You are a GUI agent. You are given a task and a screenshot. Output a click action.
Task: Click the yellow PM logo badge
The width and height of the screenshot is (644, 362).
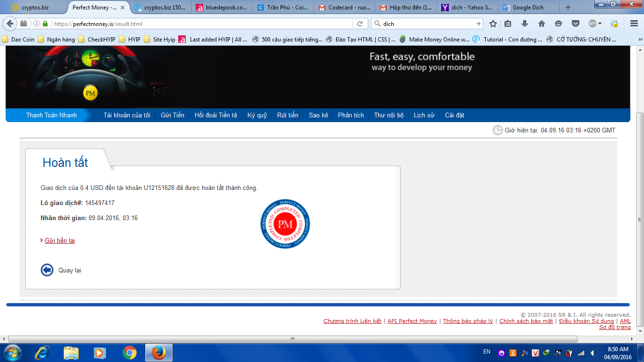click(x=91, y=93)
